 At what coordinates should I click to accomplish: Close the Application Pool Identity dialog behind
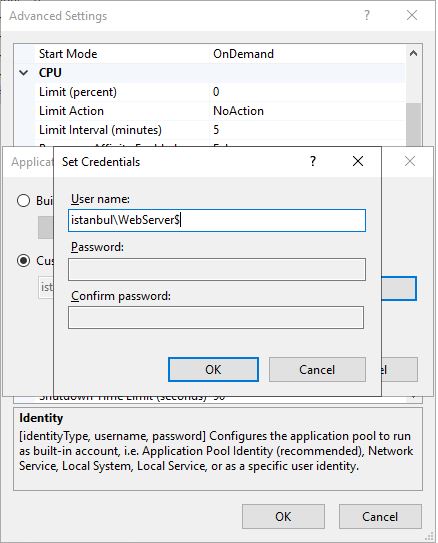(x=410, y=161)
